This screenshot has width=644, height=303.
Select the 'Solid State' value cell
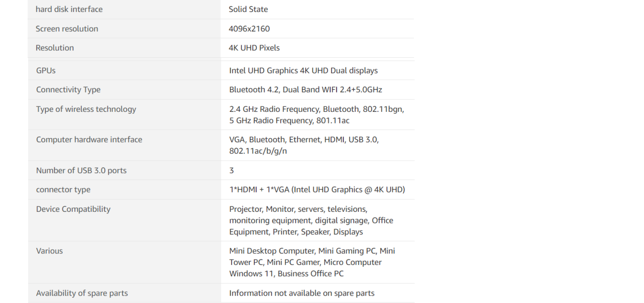point(248,9)
